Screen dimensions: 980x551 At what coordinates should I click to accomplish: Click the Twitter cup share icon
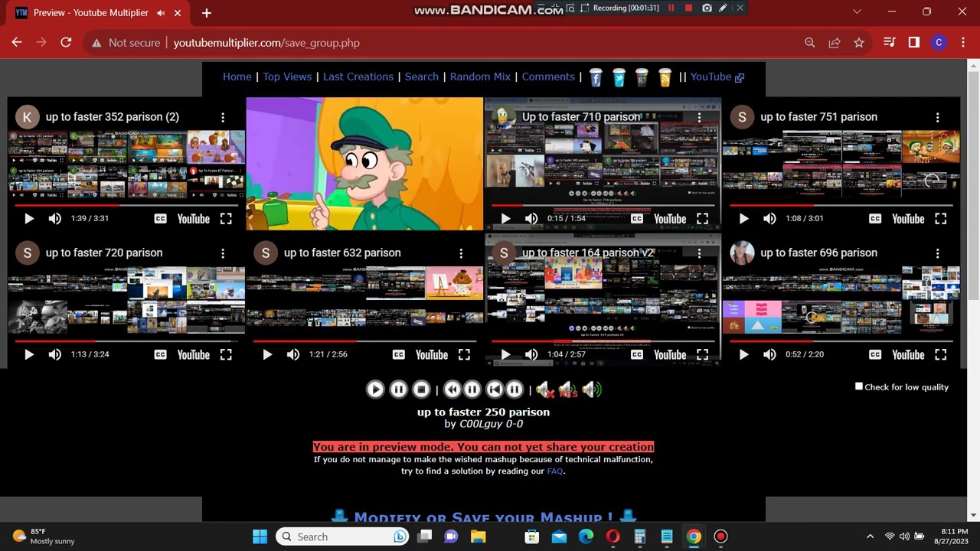619,77
